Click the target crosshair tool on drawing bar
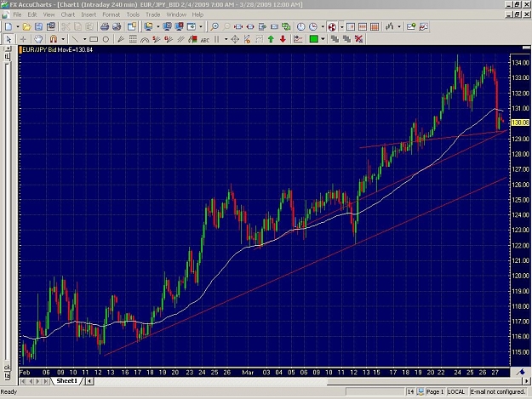 [235, 39]
